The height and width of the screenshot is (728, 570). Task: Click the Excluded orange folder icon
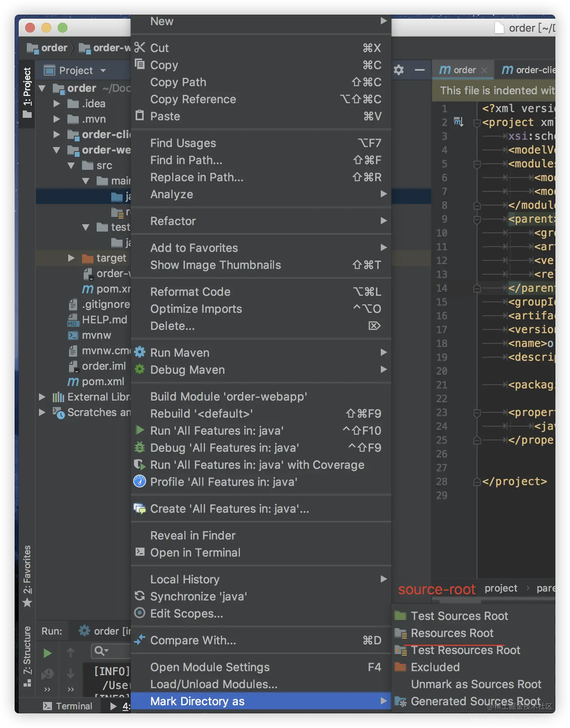pos(401,667)
